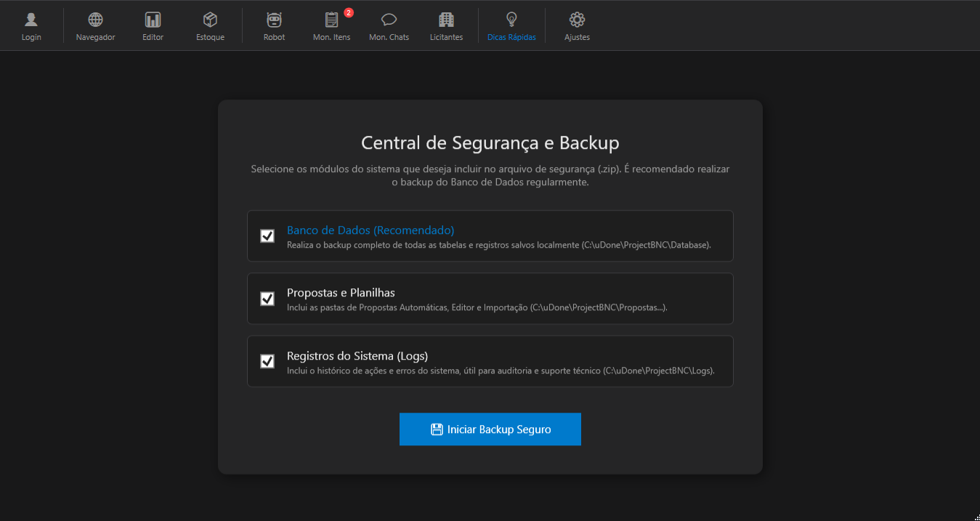Select the Robot icon in toolbar
Image resolution: width=980 pixels, height=521 pixels.
click(274, 20)
